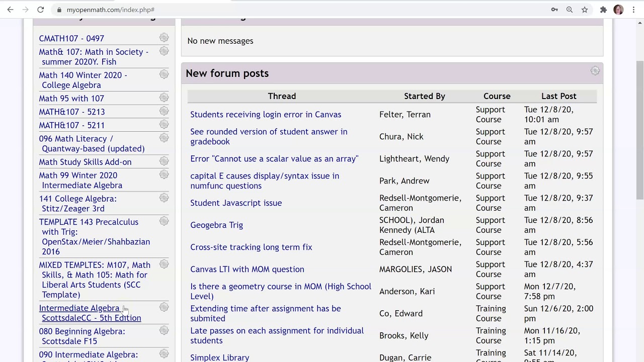Open Chrome profile avatar menu
The width and height of the screenshot is (644, 362).
pyautogui.click(x=618, y=10)
